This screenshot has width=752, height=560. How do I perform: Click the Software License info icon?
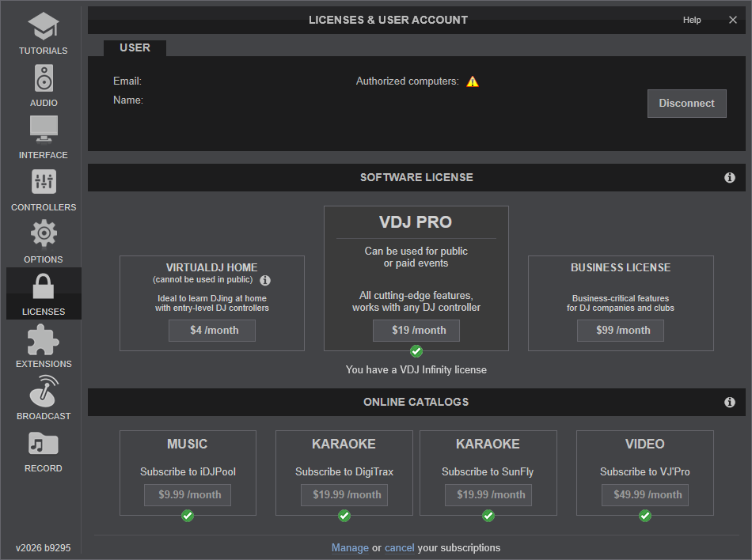730,178
